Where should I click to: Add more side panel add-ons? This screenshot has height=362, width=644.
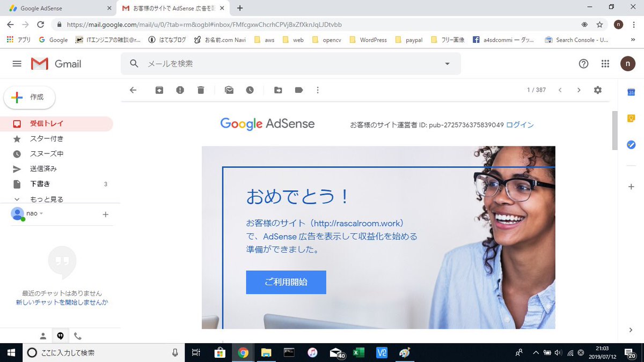pos(631,187)
